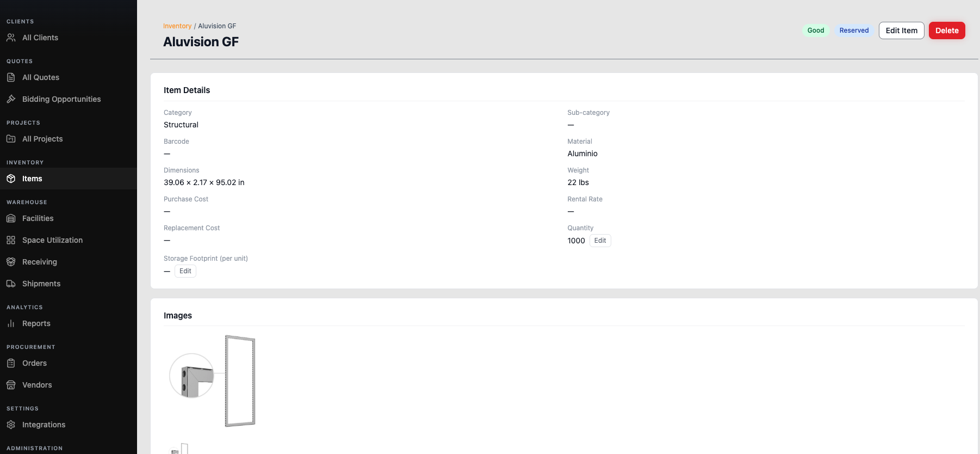
Task: Click the Aluvision GF breadcrumb text
Action: 217,26
